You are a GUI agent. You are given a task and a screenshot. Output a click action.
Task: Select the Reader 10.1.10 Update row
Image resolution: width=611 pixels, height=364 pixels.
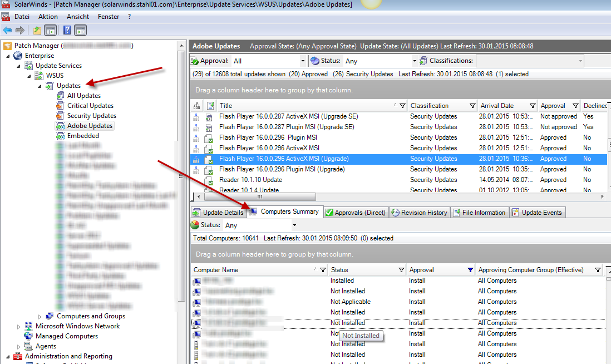point(398,180)
